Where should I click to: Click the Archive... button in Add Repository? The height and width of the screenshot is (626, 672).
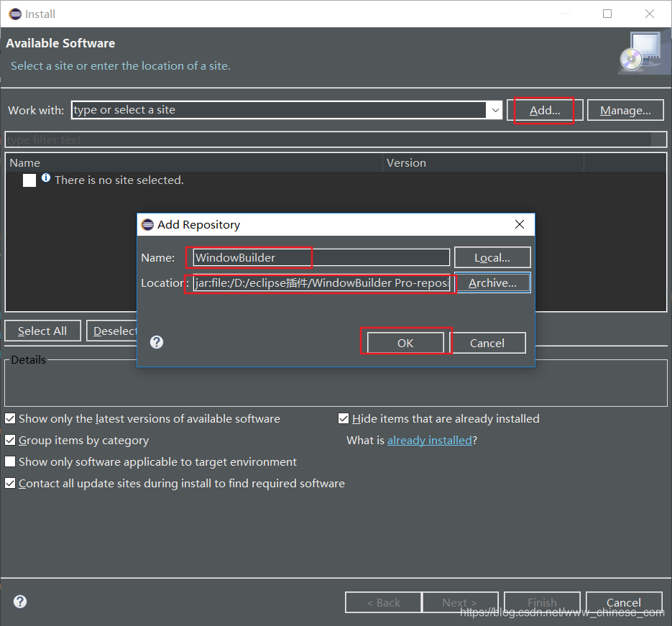point(492,282)
